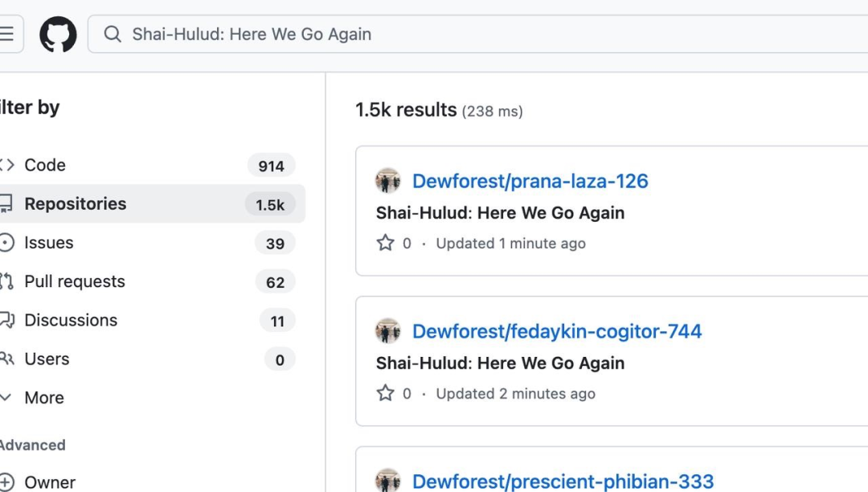Click the 39 count badge for Issues

[275, 243]
